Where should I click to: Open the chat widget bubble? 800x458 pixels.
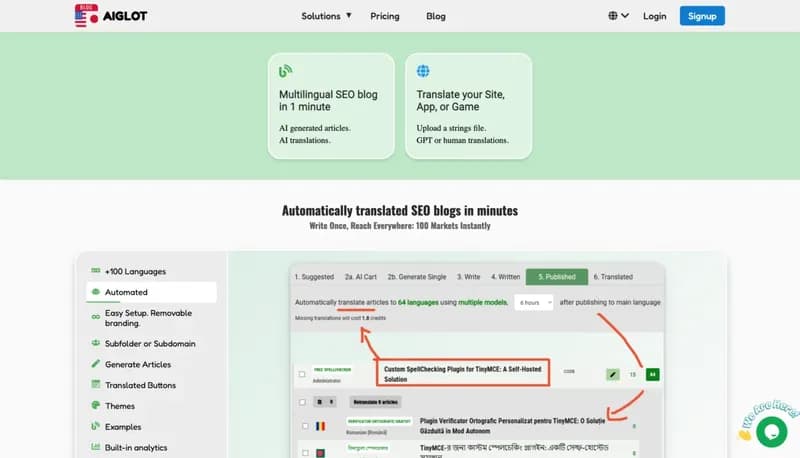[x=771, y=431]
